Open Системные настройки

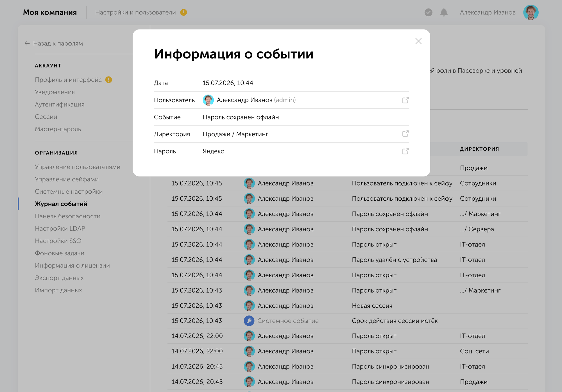click(69, 192)
